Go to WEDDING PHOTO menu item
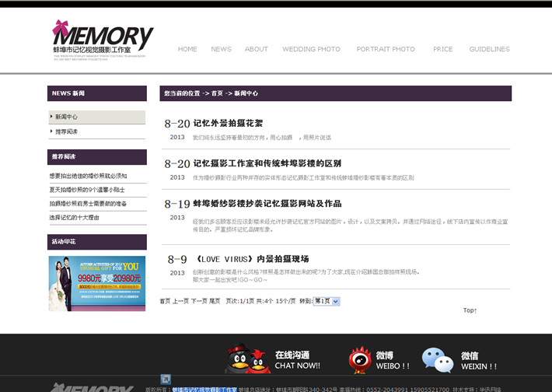The image size is (552, 392). (x=311, y=49)
